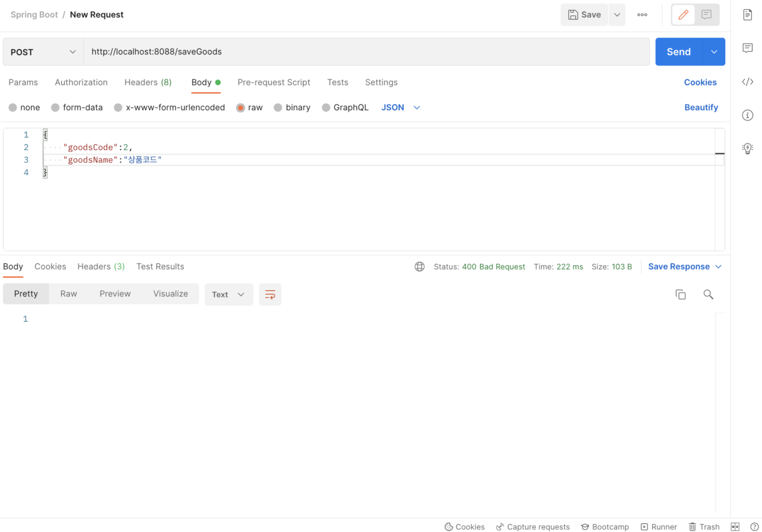Copy response using the copy icon
The image size is (762, 532).
coord(680,294)
